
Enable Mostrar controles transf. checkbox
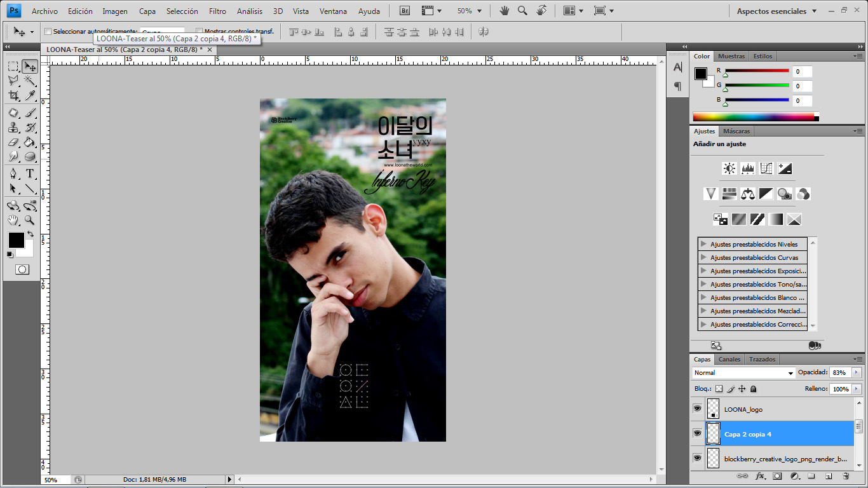[200, 31]
